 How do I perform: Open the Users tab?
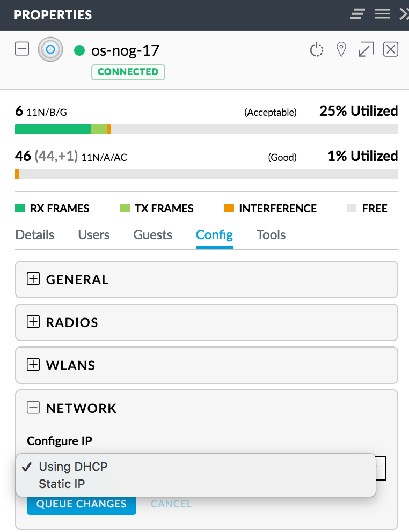point(93,235)
